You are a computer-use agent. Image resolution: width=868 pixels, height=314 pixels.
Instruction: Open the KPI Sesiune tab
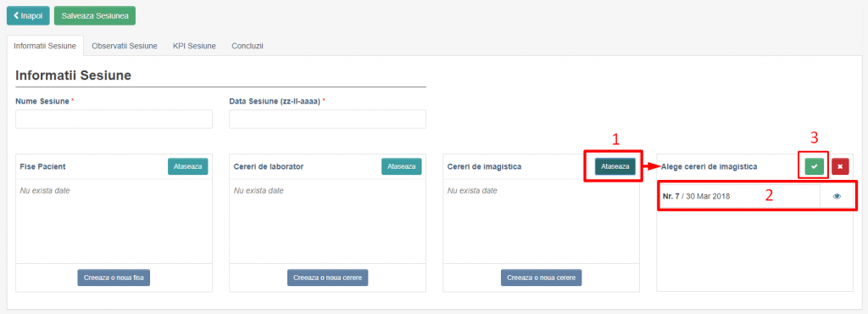(194, 46)
